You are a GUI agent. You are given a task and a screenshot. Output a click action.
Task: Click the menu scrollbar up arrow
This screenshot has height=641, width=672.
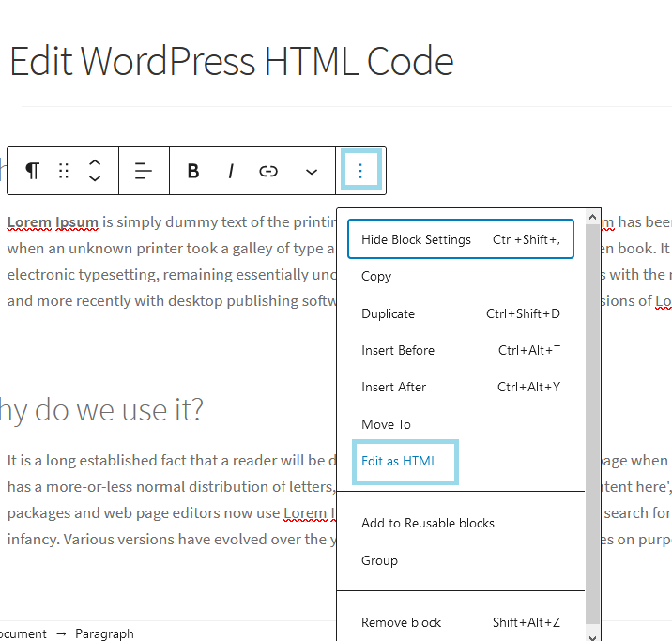pyautogui.click(x=593, y=217)
